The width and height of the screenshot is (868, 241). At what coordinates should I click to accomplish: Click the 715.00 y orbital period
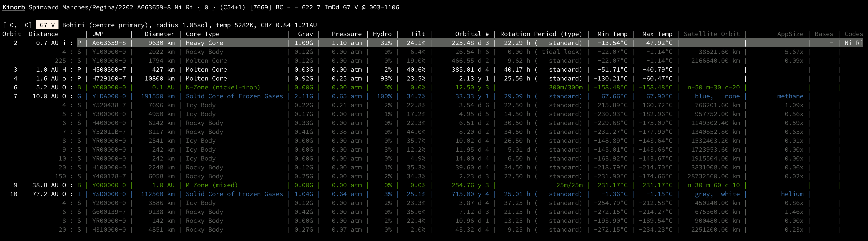click(x=466, y=194)
